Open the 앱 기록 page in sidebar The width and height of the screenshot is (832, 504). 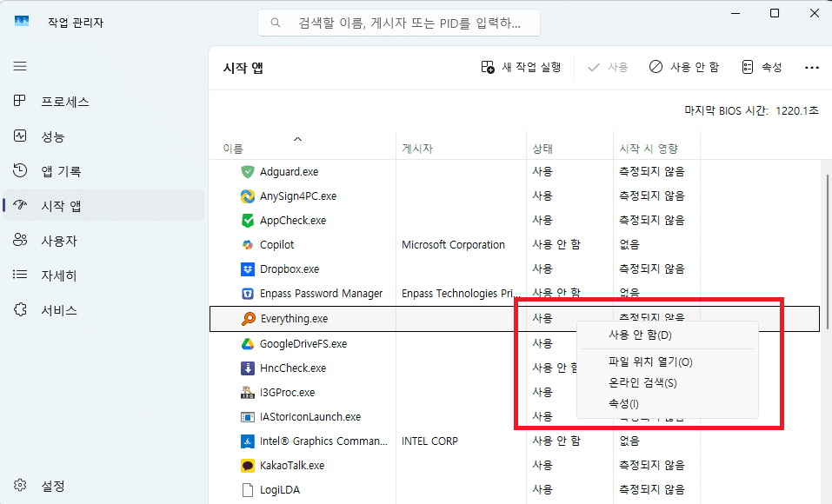(103, 171)
